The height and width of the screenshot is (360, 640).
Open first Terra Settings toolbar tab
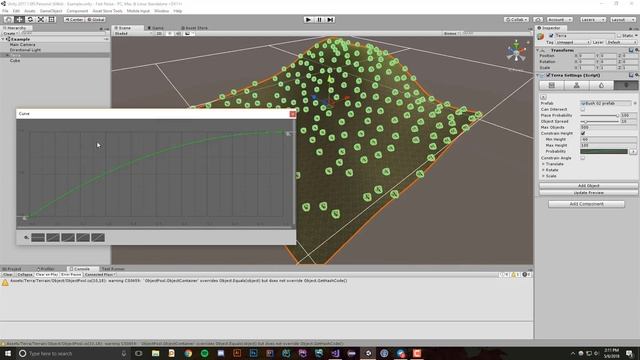click(x=551, y=85)
